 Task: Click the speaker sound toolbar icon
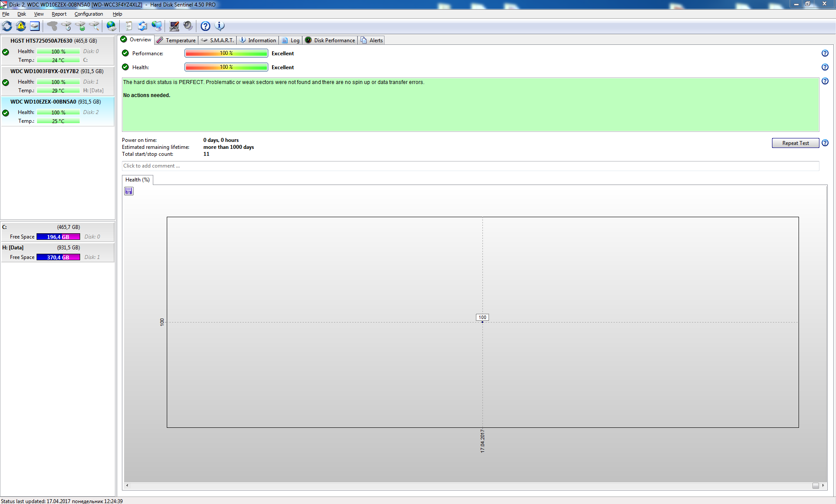[x=188, y=26]
